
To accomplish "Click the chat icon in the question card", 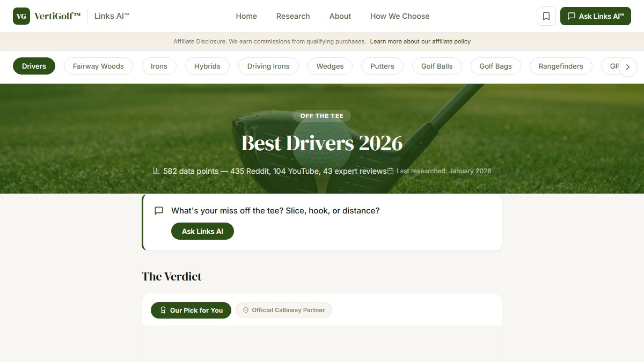I will (x=159, y=211).
